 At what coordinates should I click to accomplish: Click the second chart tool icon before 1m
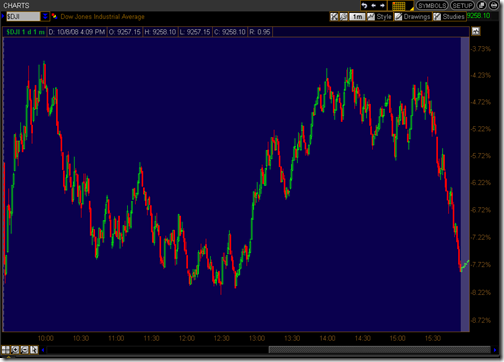(x=343, y=16)
